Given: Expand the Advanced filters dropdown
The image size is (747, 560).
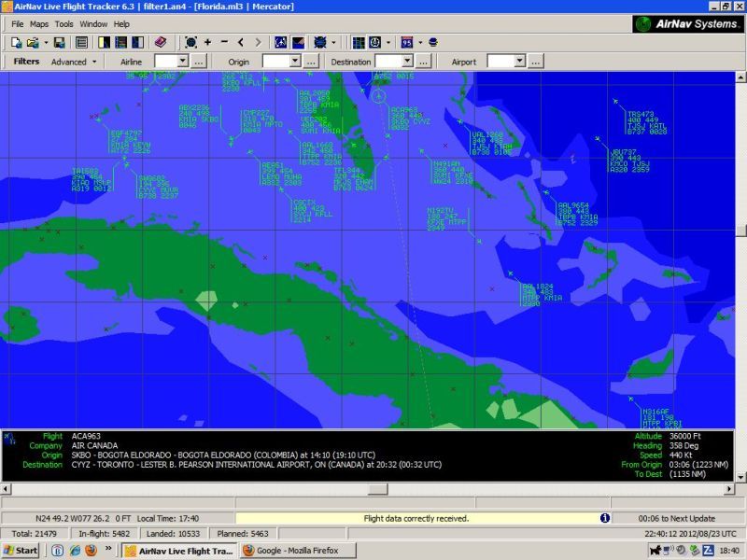Looking at the screenshot, I should tap(94, 63).
